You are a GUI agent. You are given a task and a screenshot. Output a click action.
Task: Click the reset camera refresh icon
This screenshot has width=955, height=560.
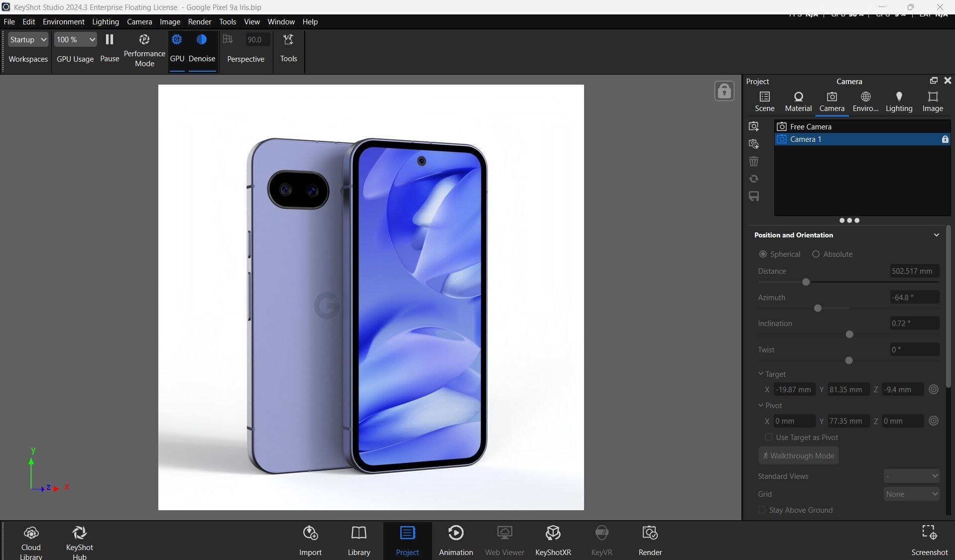[x=754, y=179]
